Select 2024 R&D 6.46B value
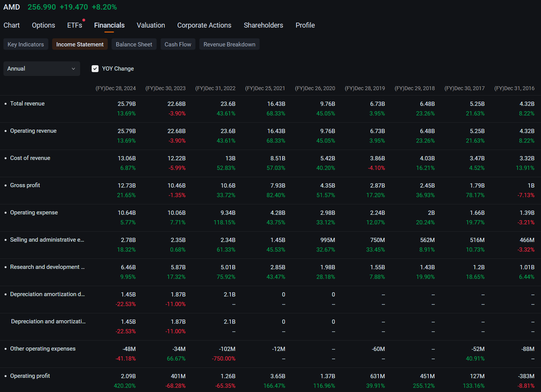 128,267
